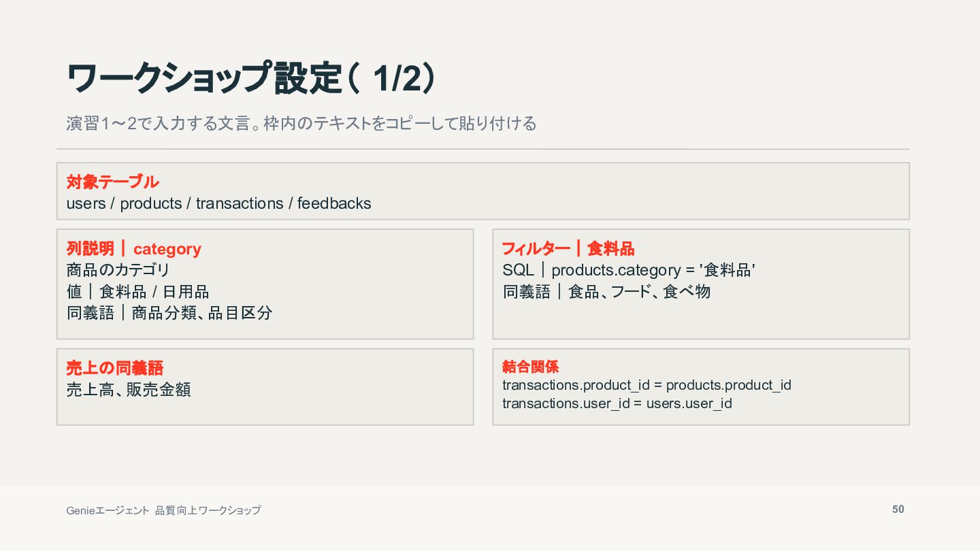Click the 売上の同義語 heading
The width and height of the screenshot is (980, 551).
coord(115,368)
